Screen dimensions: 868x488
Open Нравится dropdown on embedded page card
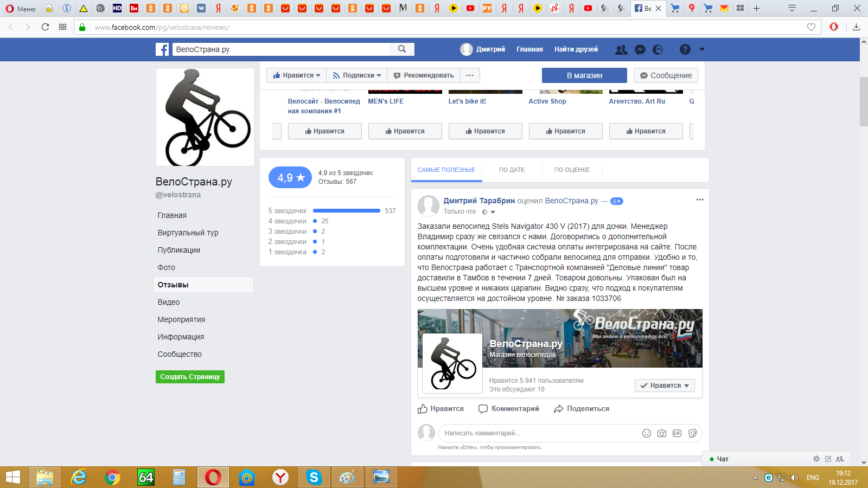[x=665, y=386]
